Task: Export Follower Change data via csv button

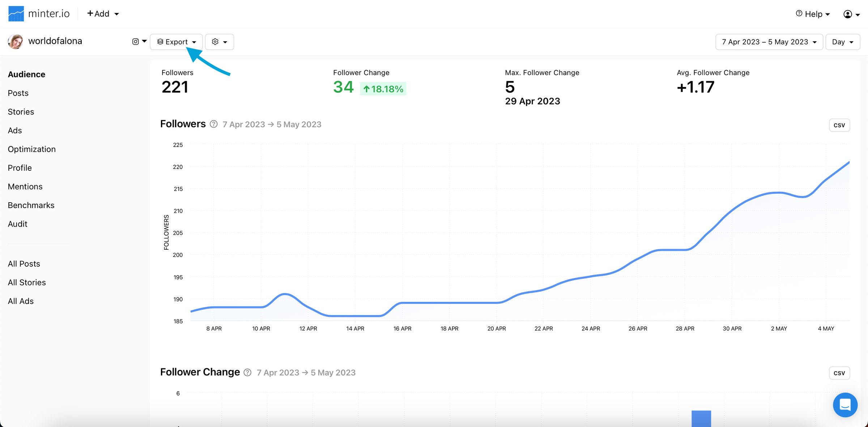Action: pos(839,373)
